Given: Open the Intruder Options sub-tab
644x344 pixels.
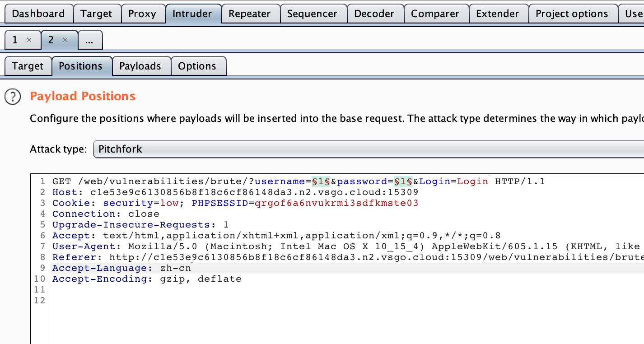Looking at the screenshot, I should pos(197,66).
